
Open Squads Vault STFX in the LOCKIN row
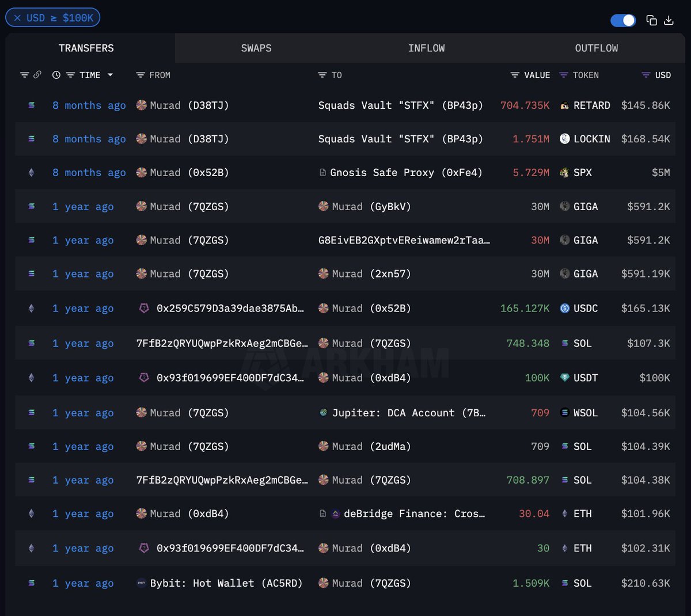(401, 139)
